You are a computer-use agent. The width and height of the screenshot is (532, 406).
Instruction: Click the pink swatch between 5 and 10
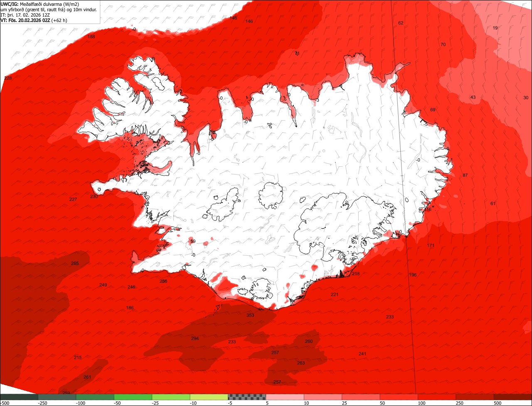click(x=285, y=397)
